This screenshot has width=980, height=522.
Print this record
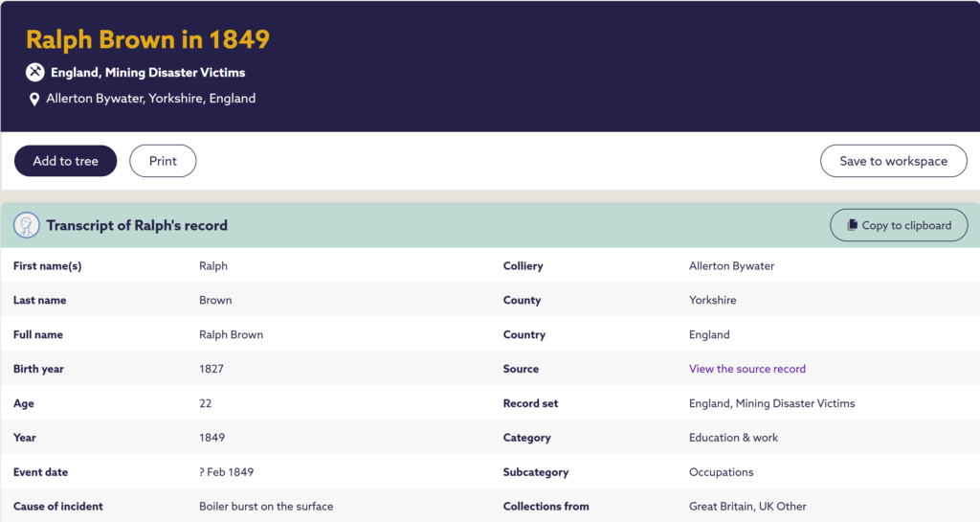(163, 161)
